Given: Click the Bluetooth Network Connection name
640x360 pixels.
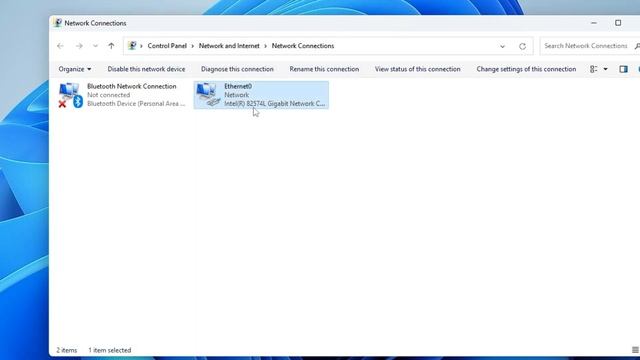Looking at the screenshot, I should point(131,86).
